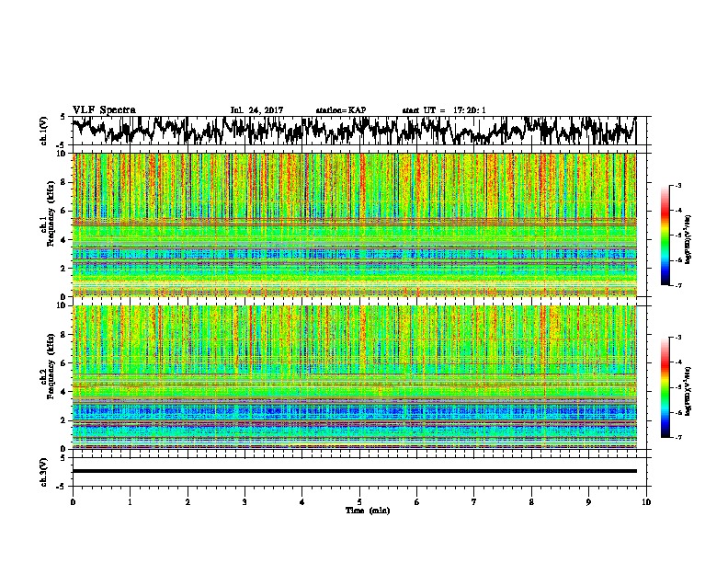Click the ch.2 "Frequency (kHz)" axis label
Viewport: 728px width, 563px height.
point(51,366)
